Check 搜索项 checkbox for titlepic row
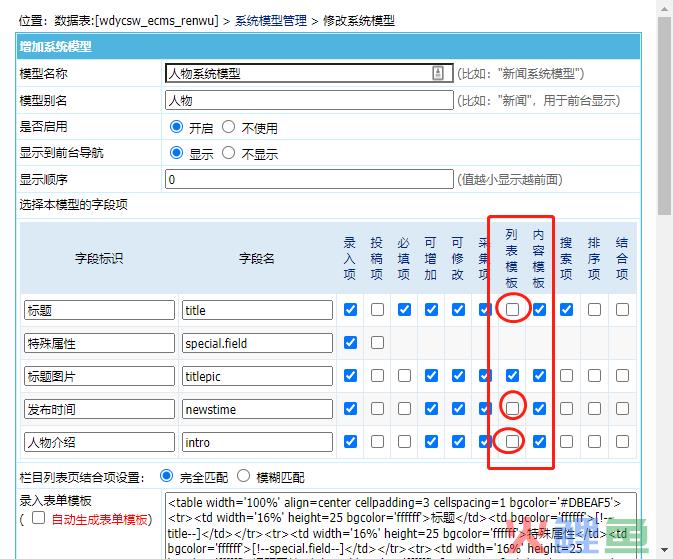The width and height of the screenshot is (673, 559). coord(567,376)
